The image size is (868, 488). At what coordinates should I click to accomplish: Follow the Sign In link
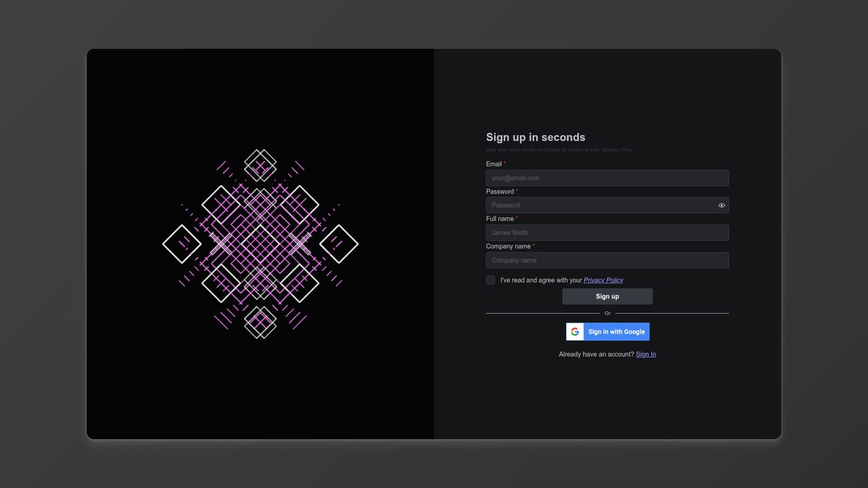(x=646, y=354)
